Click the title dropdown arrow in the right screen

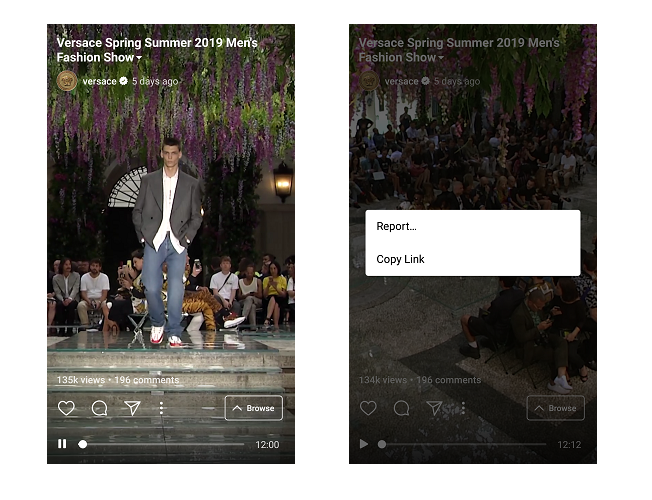441,57
